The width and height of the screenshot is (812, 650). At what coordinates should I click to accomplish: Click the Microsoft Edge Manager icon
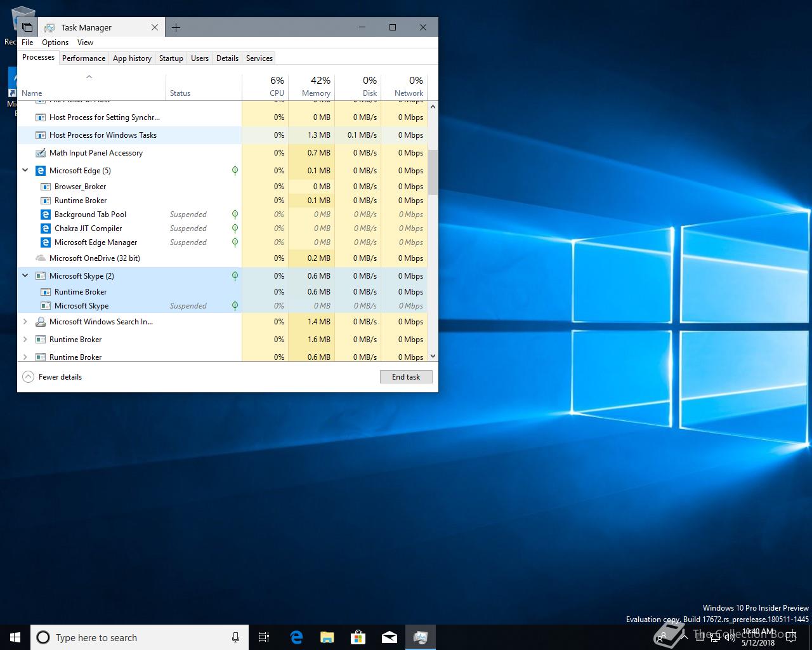point(46,242)
